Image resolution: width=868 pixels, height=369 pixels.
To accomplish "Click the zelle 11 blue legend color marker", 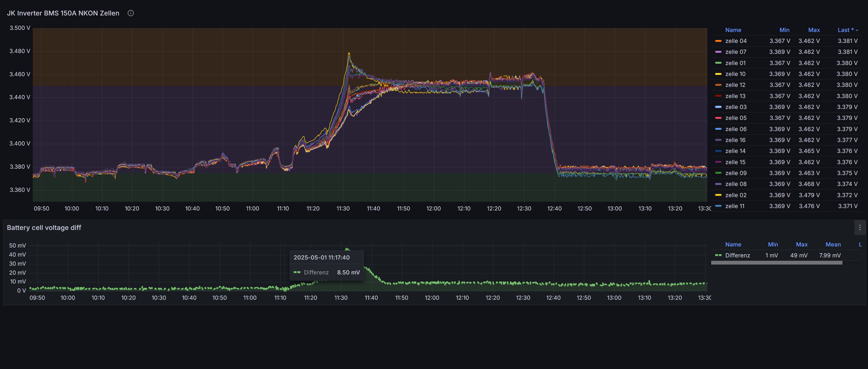I will point(718,206).
